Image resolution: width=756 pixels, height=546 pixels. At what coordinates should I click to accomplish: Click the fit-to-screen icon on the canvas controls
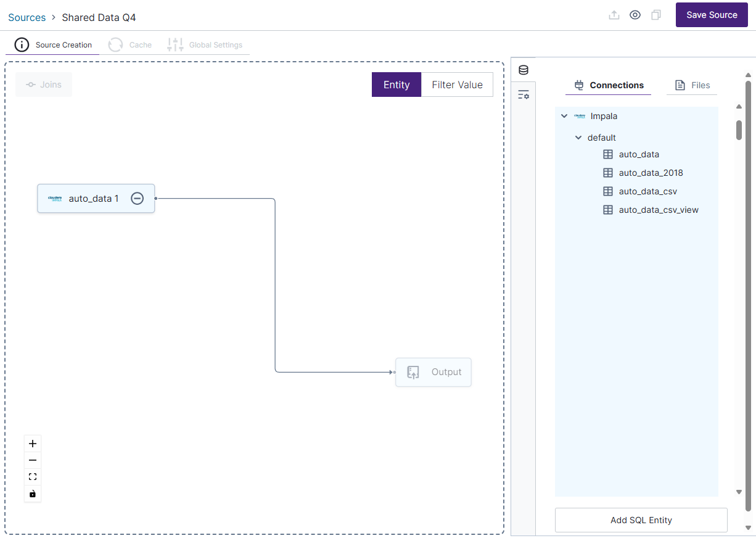33,476
